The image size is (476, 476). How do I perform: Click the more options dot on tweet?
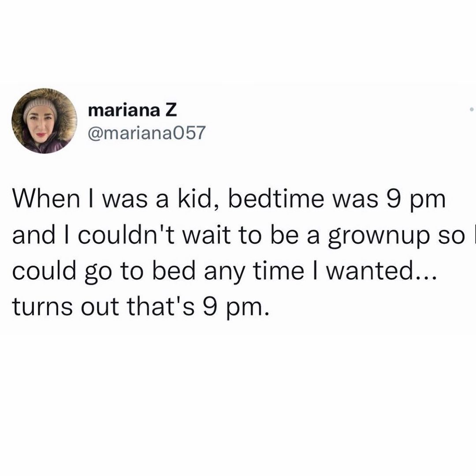point(472,108)
